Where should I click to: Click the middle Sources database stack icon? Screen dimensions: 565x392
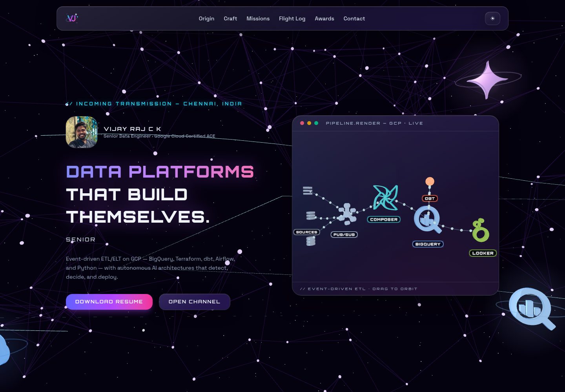coord(311,216)
